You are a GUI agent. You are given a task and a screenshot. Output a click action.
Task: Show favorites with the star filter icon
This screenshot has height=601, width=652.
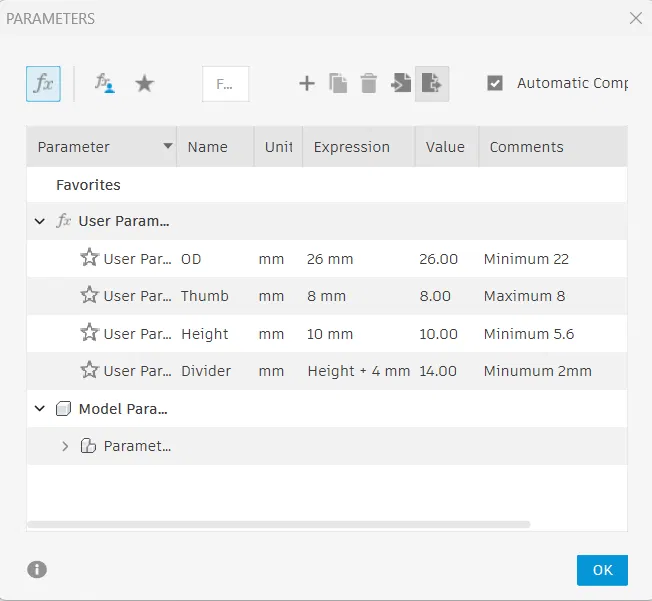[145, 84]
